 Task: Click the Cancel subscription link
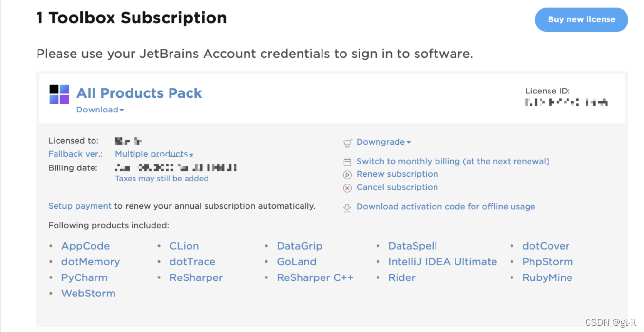coord(397,187)
